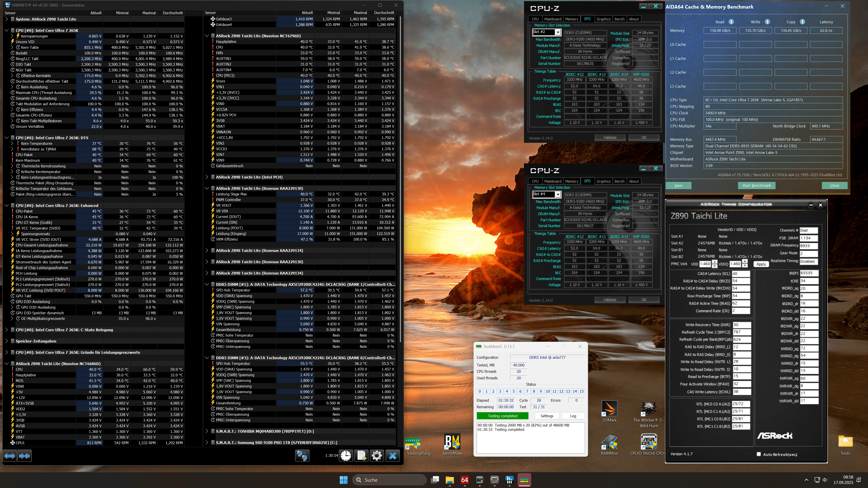Open the Log button in TestMem5

(x=573, y=416)
